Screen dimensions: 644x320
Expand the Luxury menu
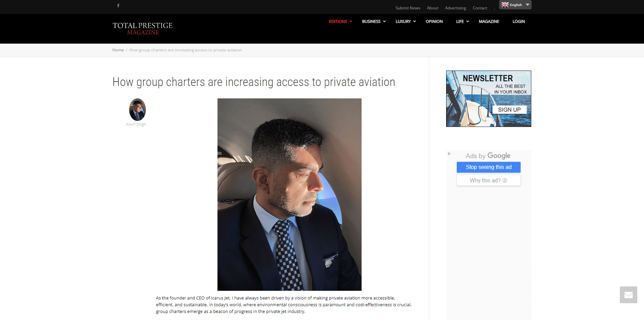tap(406, 21)
